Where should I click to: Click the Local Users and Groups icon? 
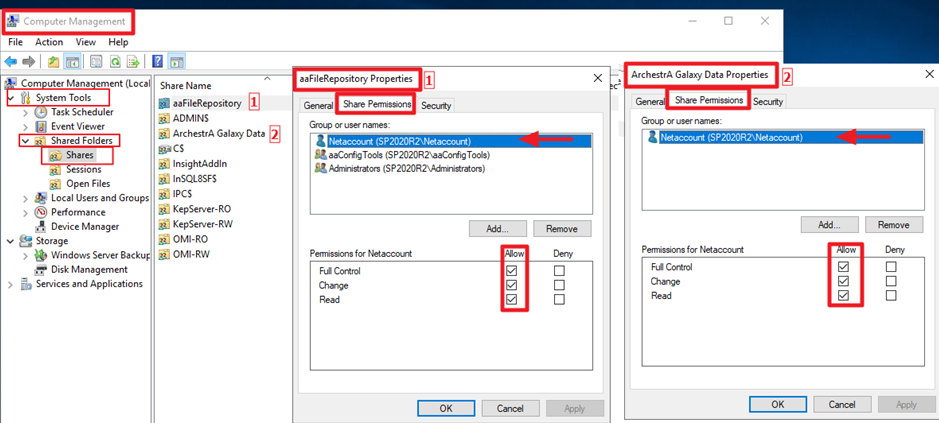[41, 198]
